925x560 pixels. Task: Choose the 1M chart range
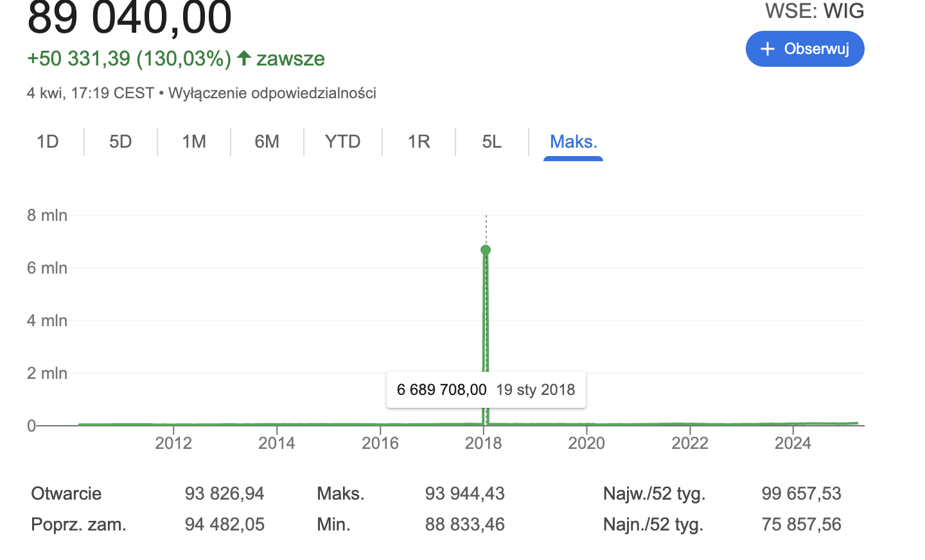click(x=194, y=141)
